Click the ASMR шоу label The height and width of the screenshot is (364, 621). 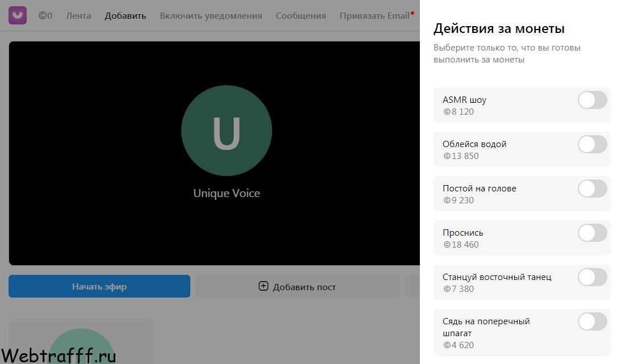[465, 100]
